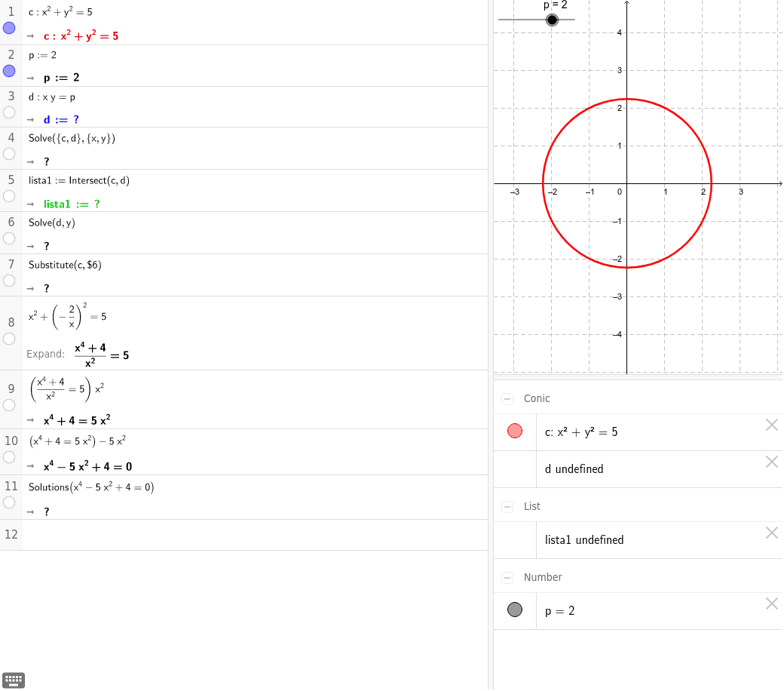This screenshot has width=784, height=691.
Task: Click the p slider handle
Action: [x=552, y=20]
